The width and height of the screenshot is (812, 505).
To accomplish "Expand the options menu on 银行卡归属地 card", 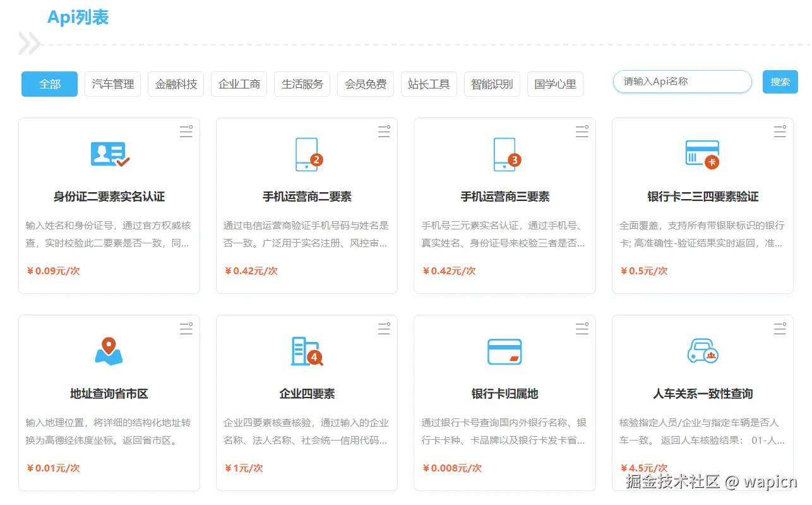I will point(582,329).
